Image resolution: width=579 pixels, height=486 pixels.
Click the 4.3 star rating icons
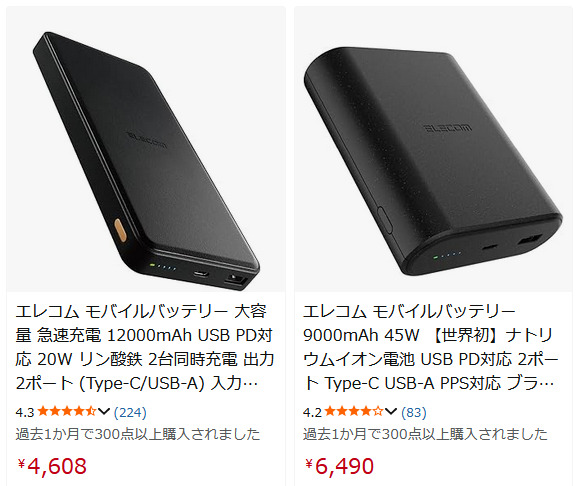click(67, 411)
